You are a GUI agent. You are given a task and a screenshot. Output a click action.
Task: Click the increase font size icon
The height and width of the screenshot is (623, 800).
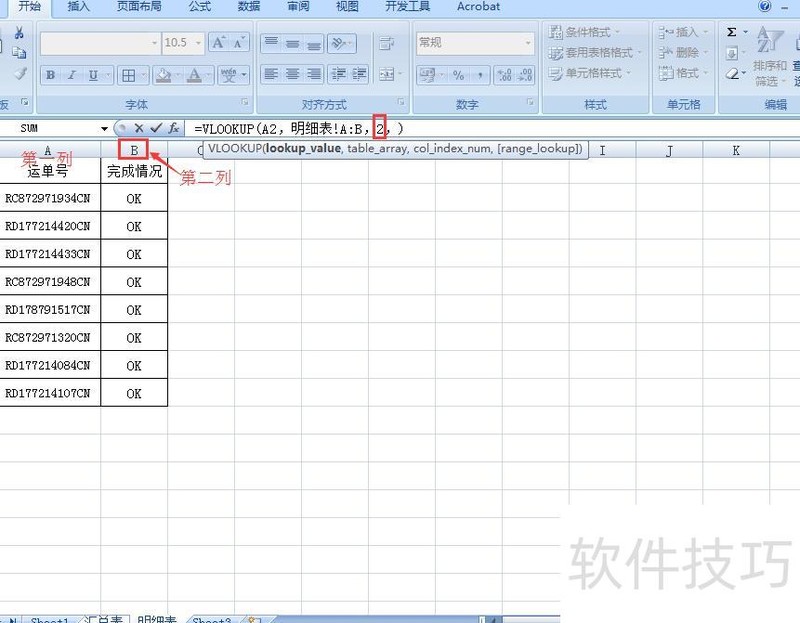coord(218,41)
